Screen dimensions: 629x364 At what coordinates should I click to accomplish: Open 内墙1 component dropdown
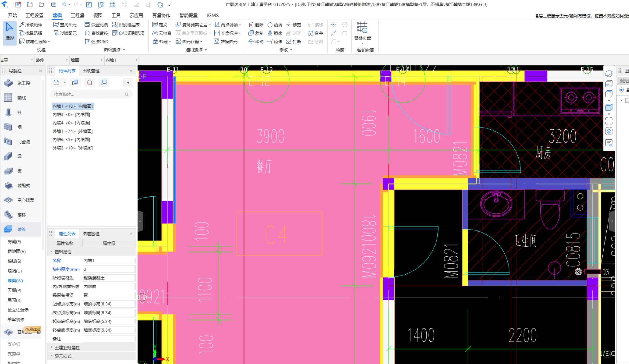[x=122, y=60]
